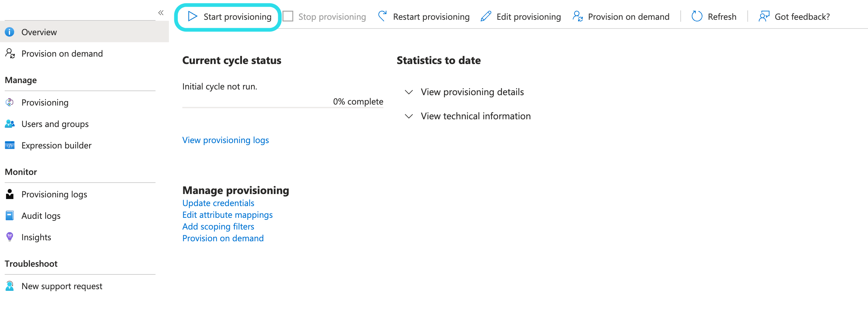Click the Restart provisioning circular arrow icon

click(382, 16)
